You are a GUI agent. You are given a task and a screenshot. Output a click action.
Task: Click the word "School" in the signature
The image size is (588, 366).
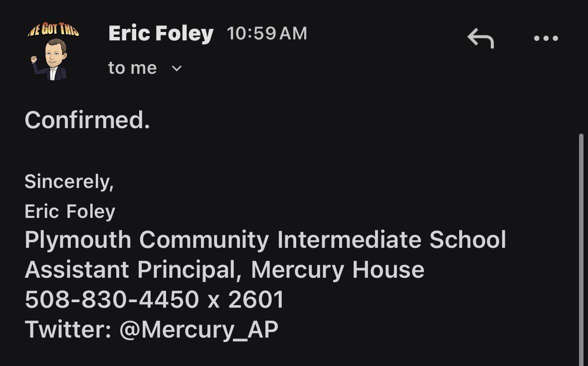[468, 240]
